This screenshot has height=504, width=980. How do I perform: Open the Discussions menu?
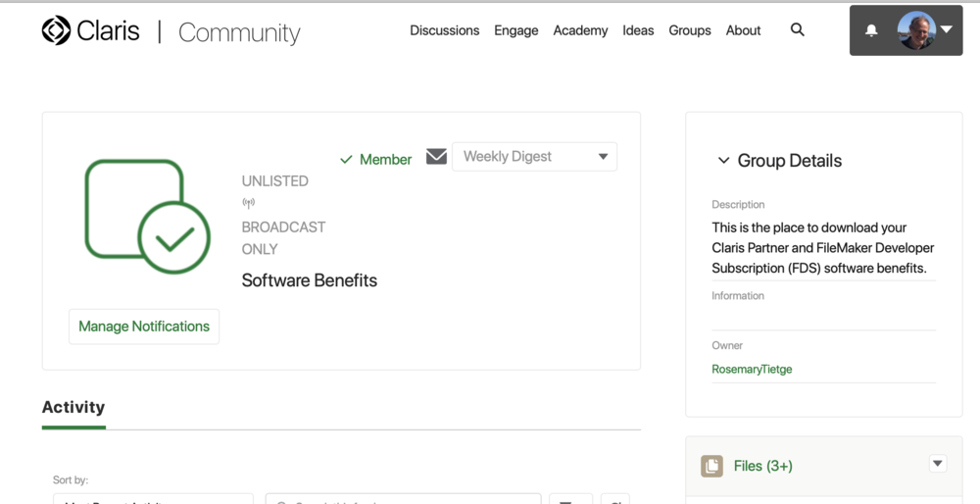(x=444, y=30)
